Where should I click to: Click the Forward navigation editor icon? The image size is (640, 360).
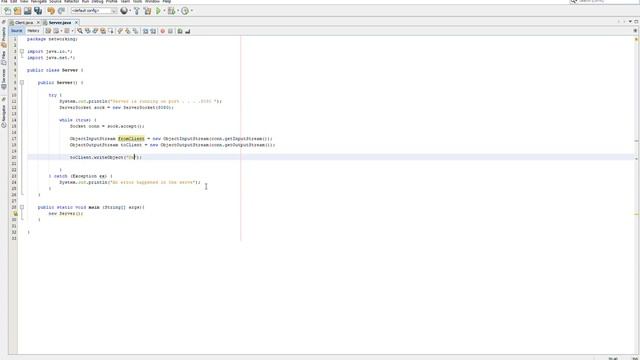coord(67,31)
